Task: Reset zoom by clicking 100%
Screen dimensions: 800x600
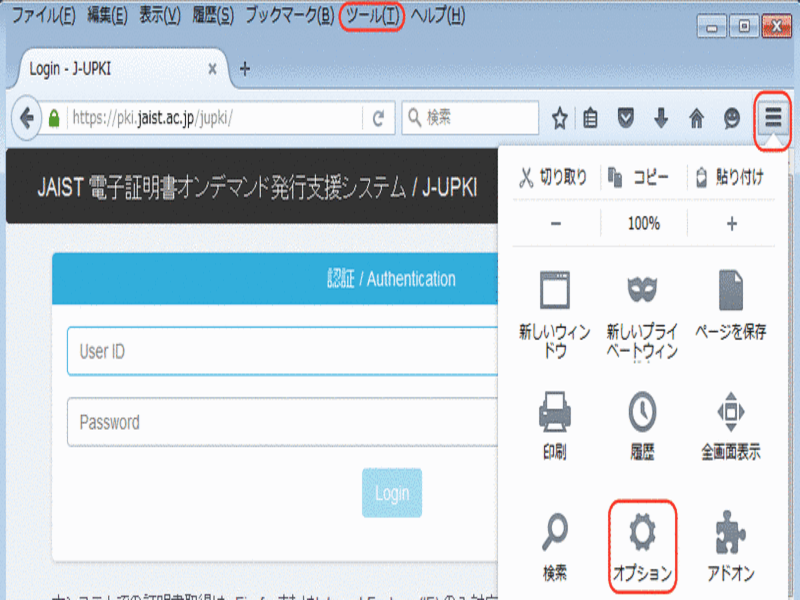Action: pos(643,223)
